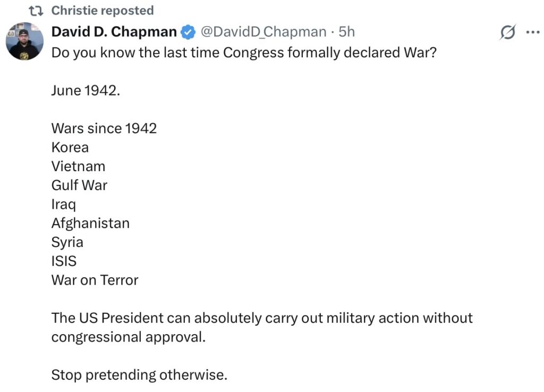
Task: Click the word "Korea" in the list
Action: [x=70, y=147]
